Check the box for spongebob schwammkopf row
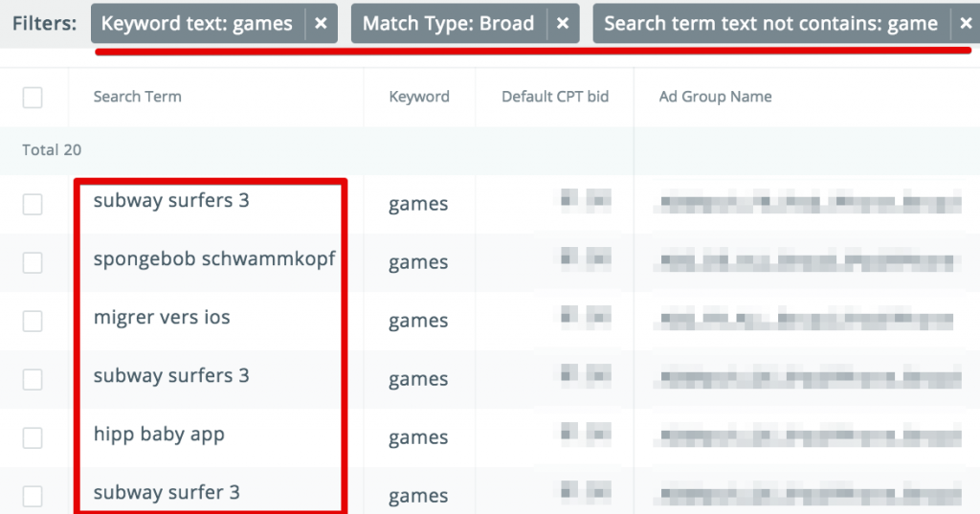Screen dimensions: 980x514 pyautogui.click(x=33, y=262)
